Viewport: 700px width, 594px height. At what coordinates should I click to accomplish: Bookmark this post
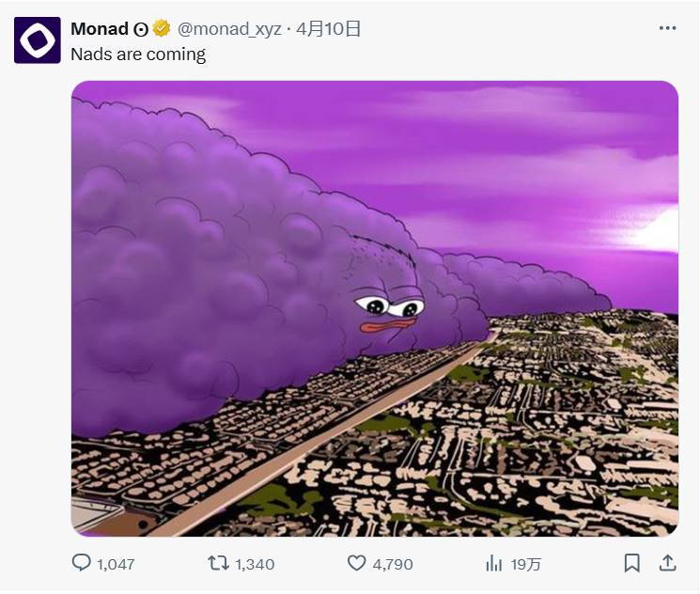632,563
